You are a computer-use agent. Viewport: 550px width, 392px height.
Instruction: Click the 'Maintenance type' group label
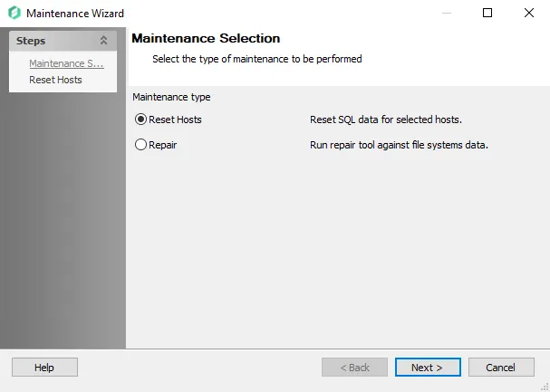[171, 97]
